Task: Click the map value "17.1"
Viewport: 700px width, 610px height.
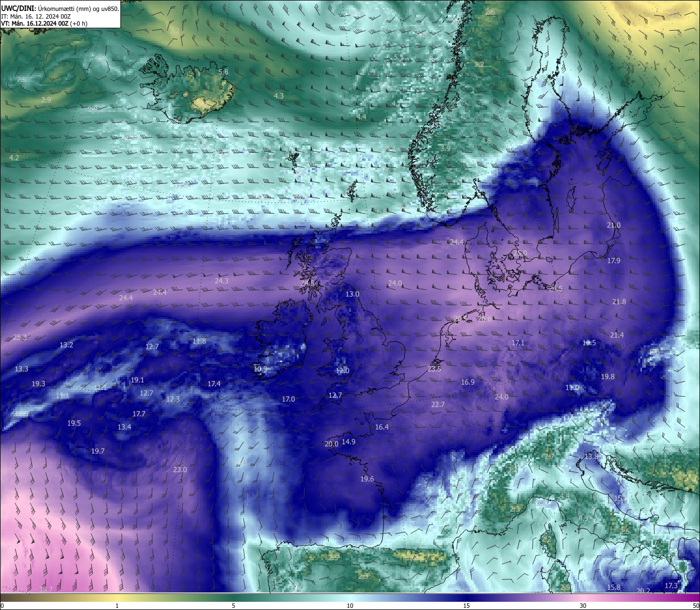Action: [x=518, y=343]
